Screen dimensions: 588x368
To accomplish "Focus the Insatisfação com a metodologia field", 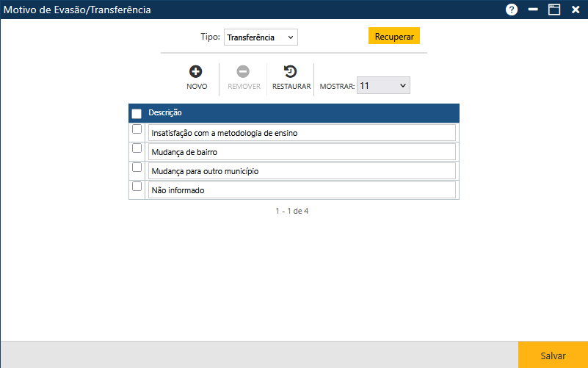I will pyautogui.click(x=302, y=133).
